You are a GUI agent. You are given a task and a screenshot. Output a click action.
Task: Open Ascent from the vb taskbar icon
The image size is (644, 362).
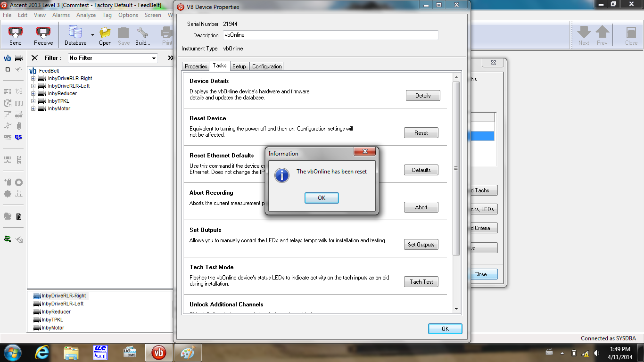[159, 352]
